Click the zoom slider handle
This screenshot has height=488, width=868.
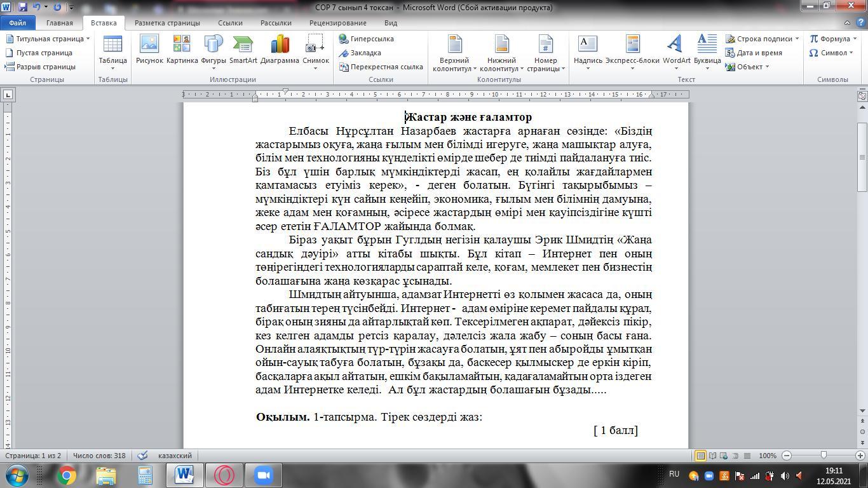click(824, 456)
